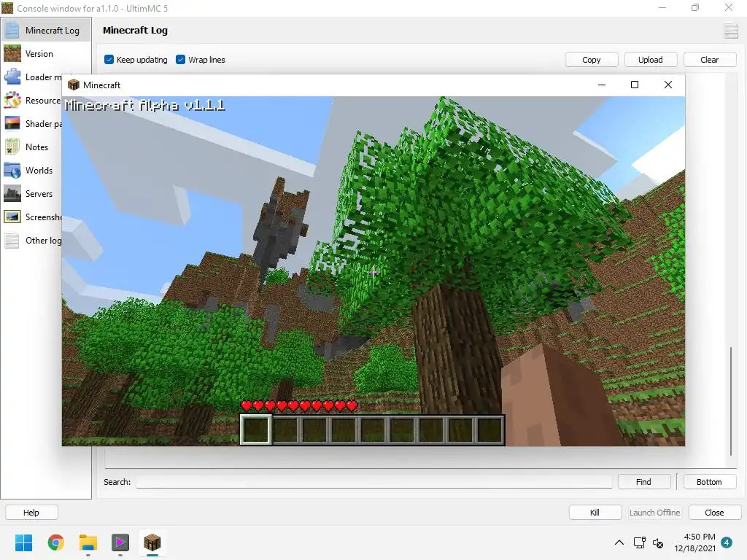Screen dimensions: 747x560
Task: Select the Version grass block icon
Action: click(12, 53)
